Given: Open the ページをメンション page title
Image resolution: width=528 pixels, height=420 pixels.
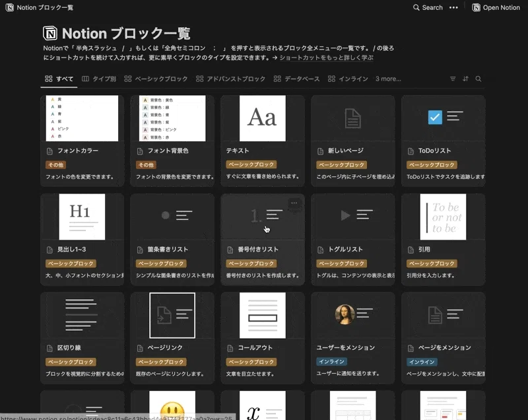Looking at the screenshot, I should pyautogui.click(x=444, y=347).
